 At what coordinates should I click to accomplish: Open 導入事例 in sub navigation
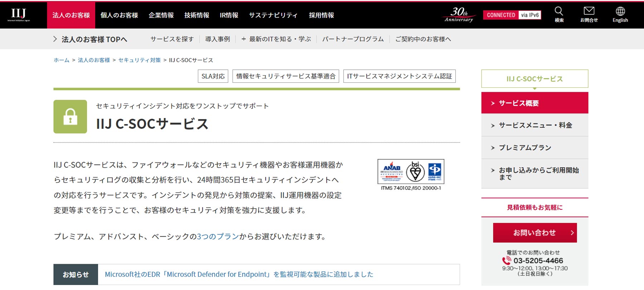pos(218,39)
